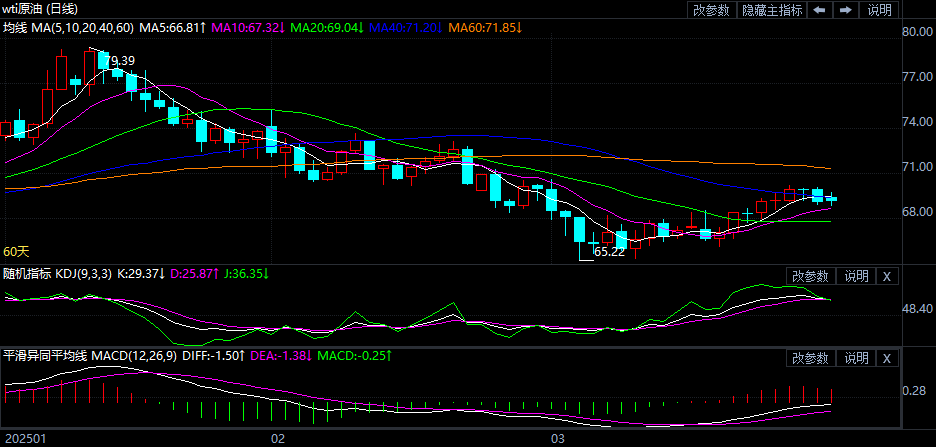
Task: Click the 65.22 low price marker
Action: 609,252
